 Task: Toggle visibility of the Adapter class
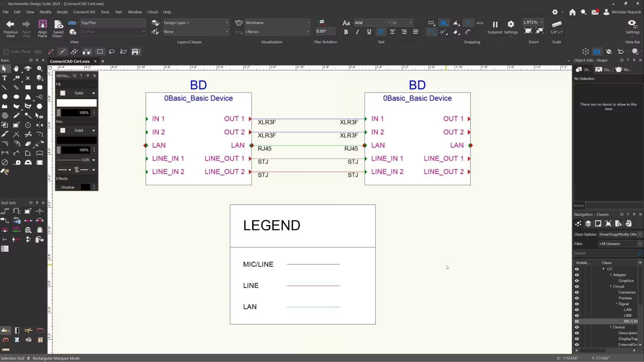coord(577,275)
